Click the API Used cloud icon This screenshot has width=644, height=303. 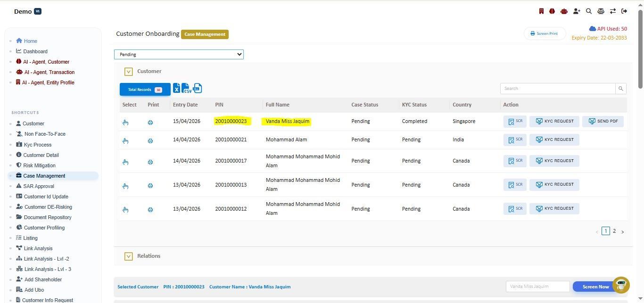(592, 29)
